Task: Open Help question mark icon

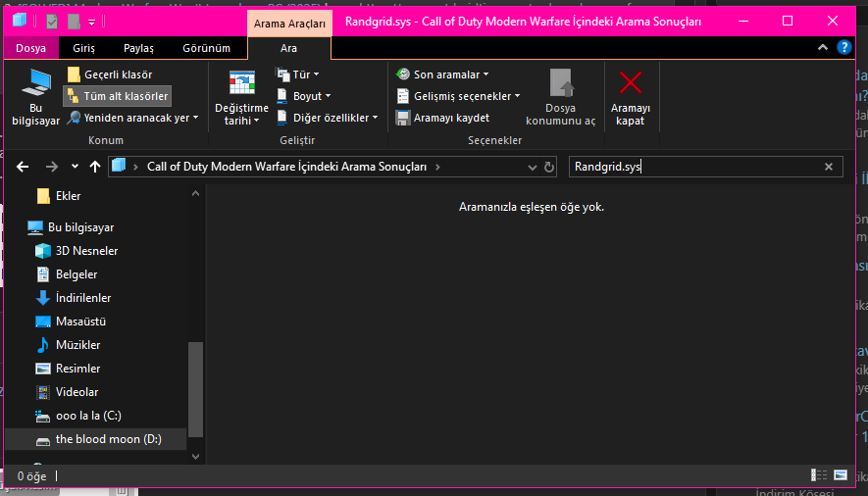Action: 844,48
